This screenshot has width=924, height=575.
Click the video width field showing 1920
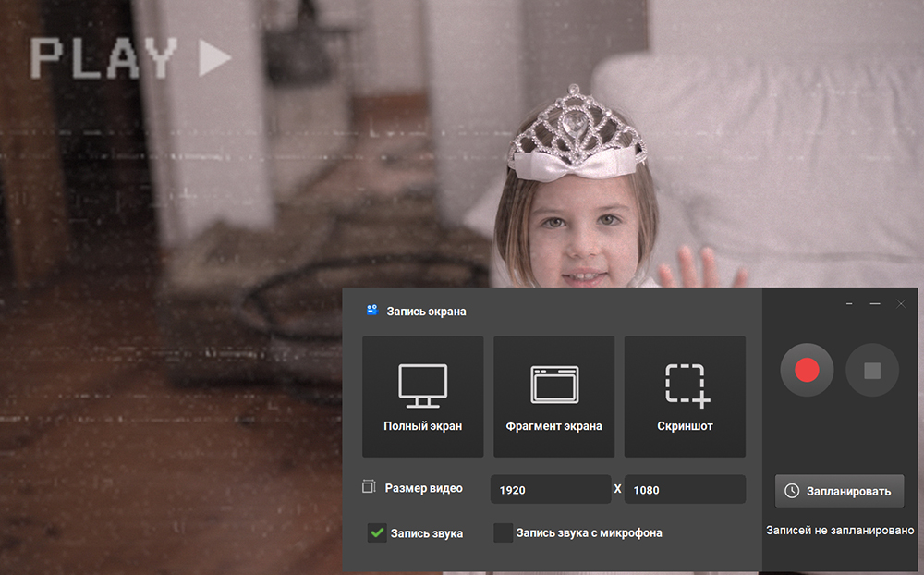(x=550, y=490)
